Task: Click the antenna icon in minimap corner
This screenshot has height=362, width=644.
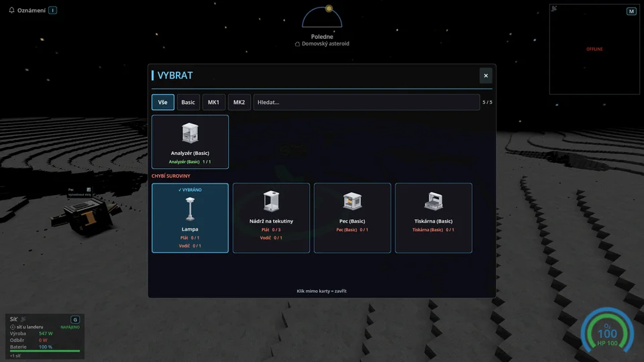Action: tap(554, 9)
